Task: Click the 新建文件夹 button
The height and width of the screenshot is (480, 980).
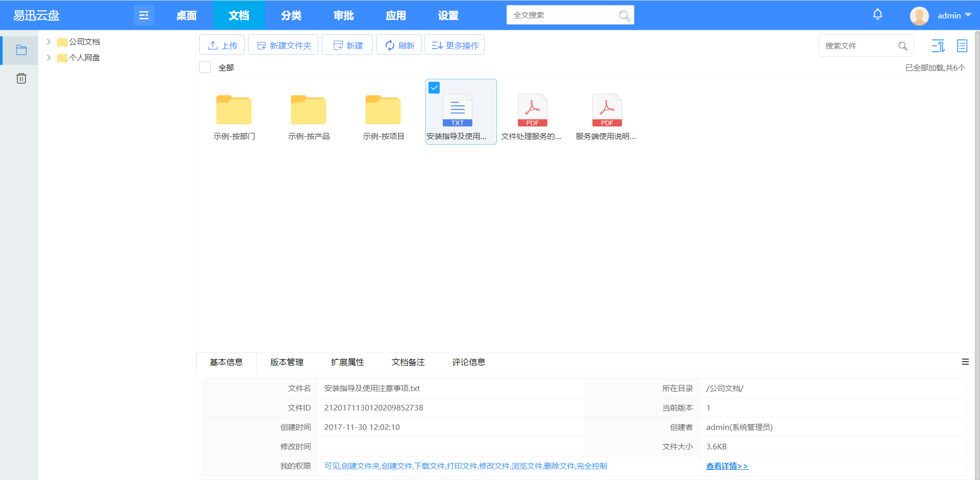Action: click(283, 45)
